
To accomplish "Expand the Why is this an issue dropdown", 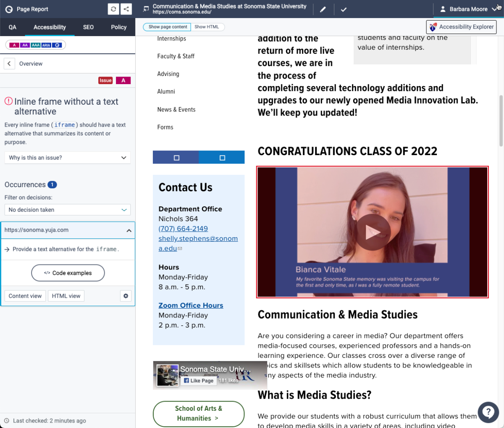I will pyautogui.click(x=68, y=158).
